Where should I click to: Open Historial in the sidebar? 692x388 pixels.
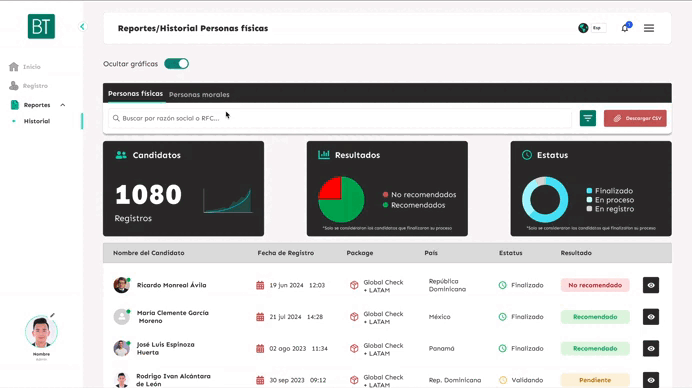[37, 121]
